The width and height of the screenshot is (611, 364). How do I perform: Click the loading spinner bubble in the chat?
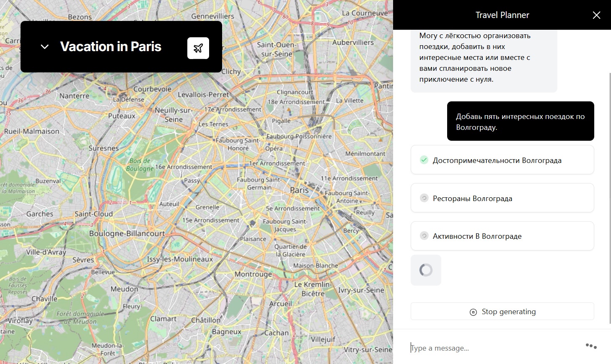pos(426,270)
